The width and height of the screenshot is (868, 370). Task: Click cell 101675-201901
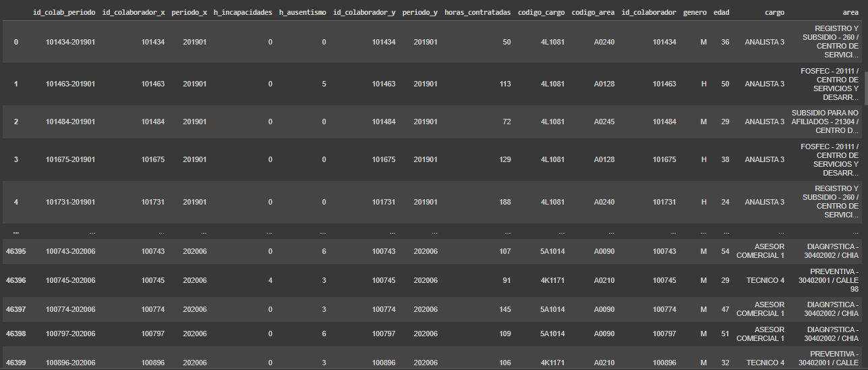pyautogui.click(x=71, y=159)
